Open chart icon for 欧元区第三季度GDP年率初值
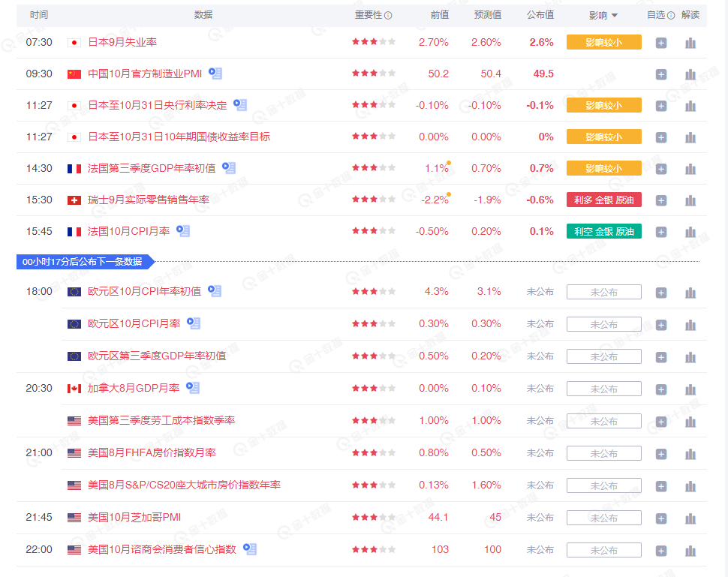This screenshot has width=728, height=577. click(x=690, y=357)
